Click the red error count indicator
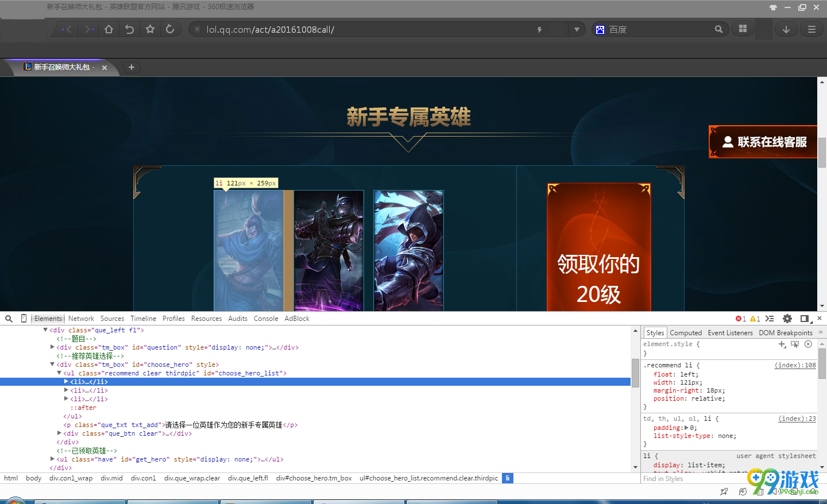 741,319
